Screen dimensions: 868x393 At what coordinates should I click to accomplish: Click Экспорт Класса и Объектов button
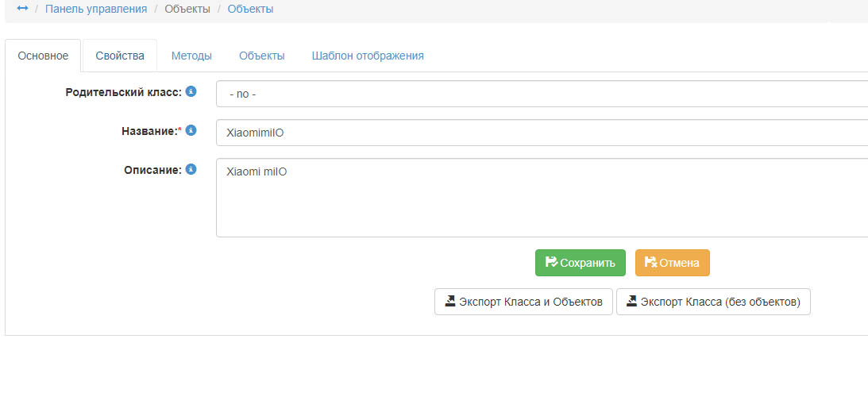point(523,302)
